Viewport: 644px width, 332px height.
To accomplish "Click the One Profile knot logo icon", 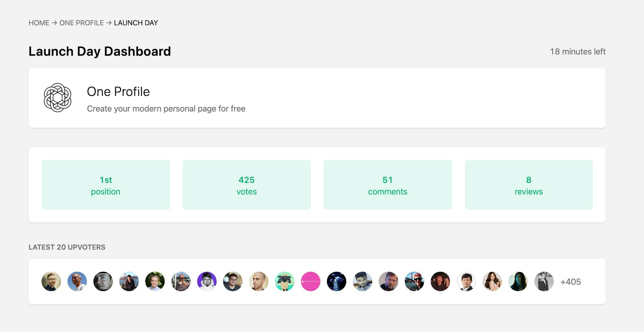I will tap(58, 97).
